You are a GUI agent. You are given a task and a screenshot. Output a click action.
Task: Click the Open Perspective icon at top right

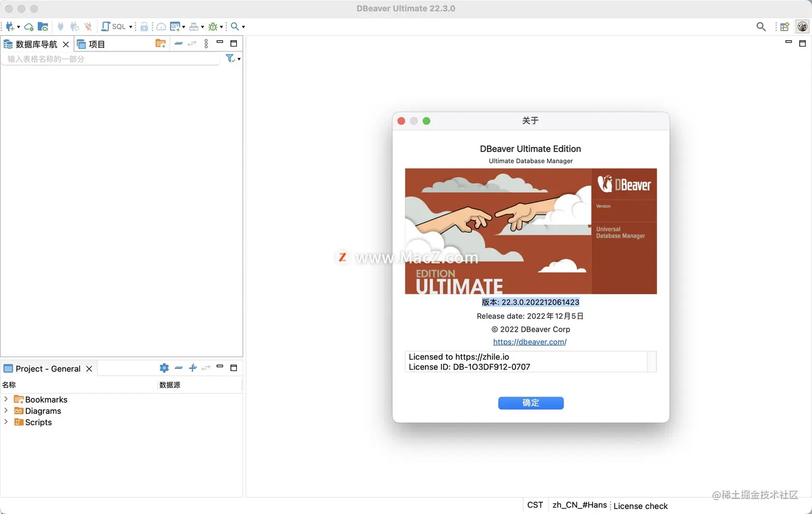[x=785, y=26]
